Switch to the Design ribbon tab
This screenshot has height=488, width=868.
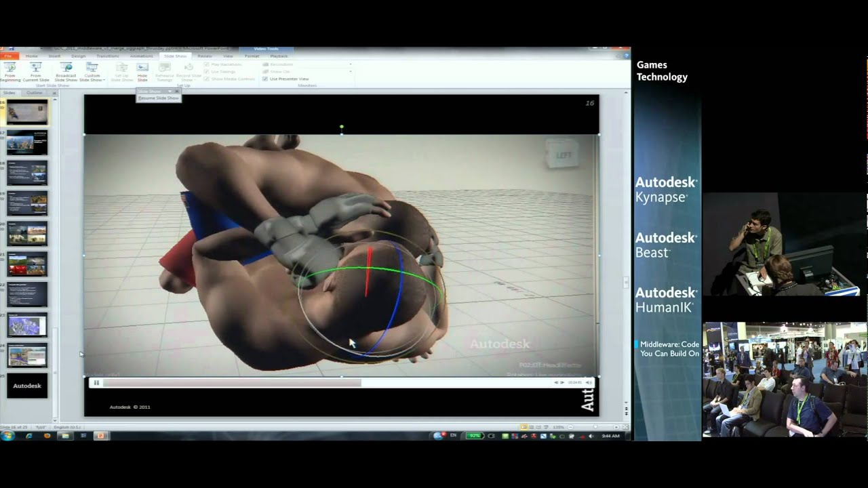pos(79,56)
